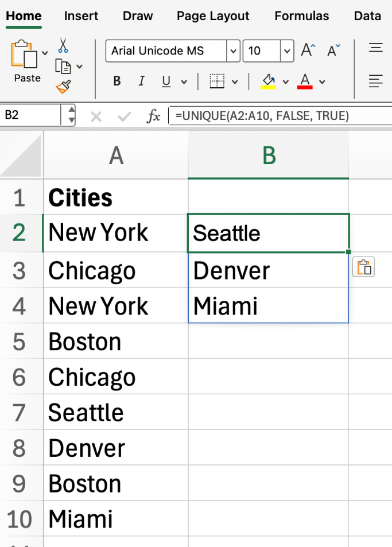Select the Format Painter brush icon
This screenshot has height=547, width=392.
point(63,87)
